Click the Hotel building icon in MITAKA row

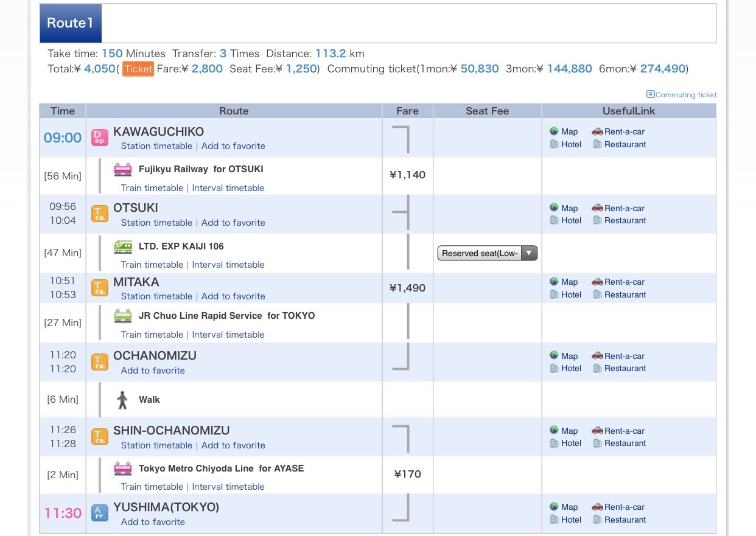(554, 294)
